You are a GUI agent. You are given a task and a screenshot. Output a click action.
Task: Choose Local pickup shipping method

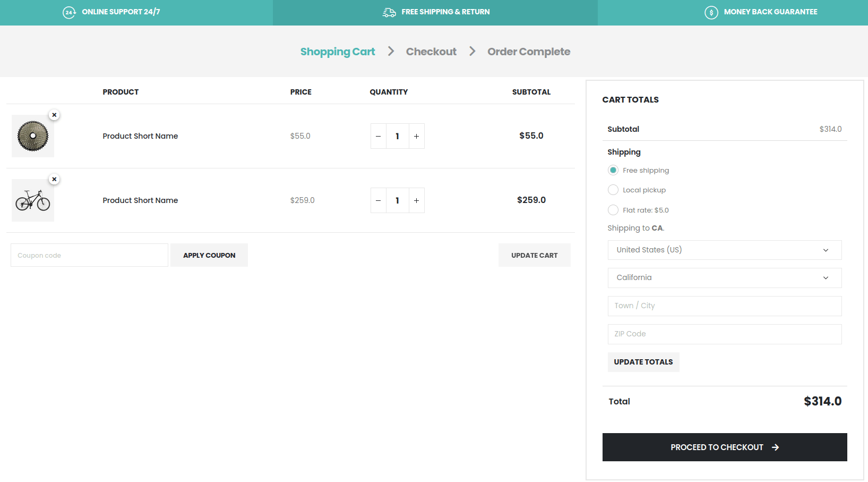613,190
